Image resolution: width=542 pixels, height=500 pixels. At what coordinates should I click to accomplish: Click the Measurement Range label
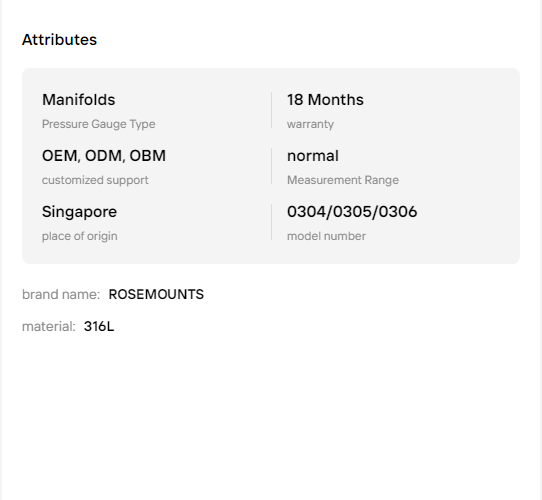tap(343, 180)
